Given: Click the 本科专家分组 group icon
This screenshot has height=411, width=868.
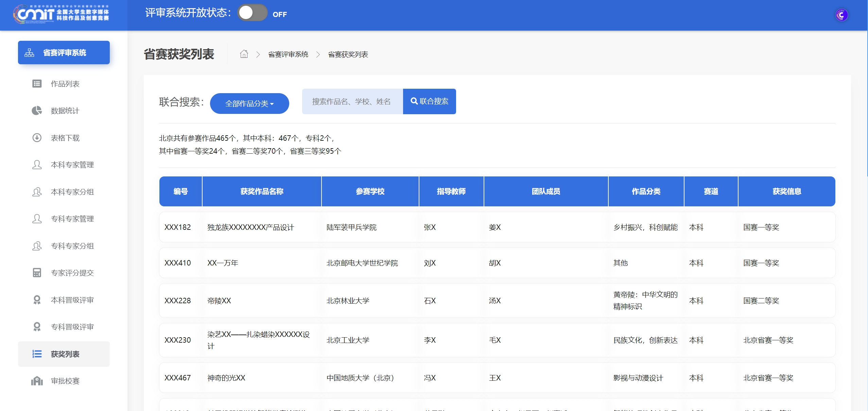Looking at the screenshot, I should pyautogui.click(x=37, y=192).
